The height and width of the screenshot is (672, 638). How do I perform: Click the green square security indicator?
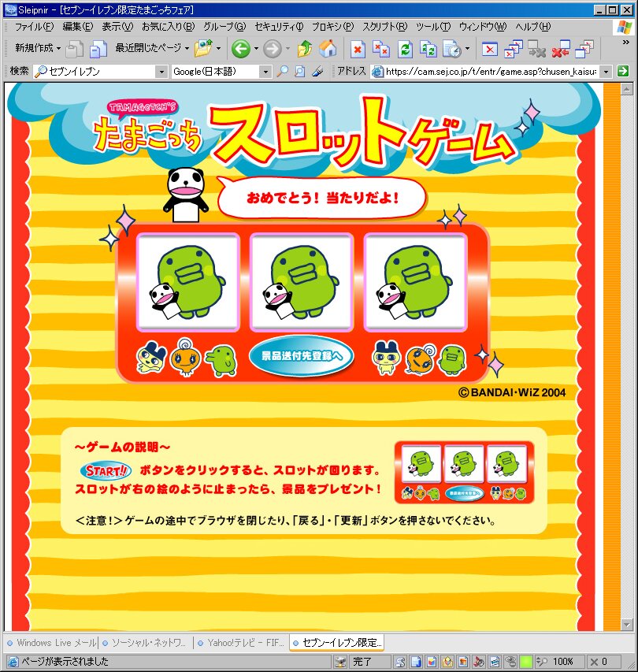(x=525, y=662)
